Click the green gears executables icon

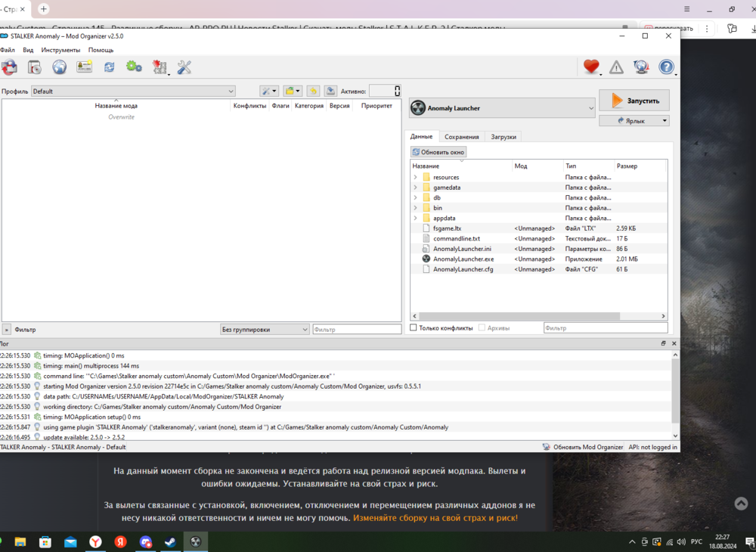(x=134, y=67)
